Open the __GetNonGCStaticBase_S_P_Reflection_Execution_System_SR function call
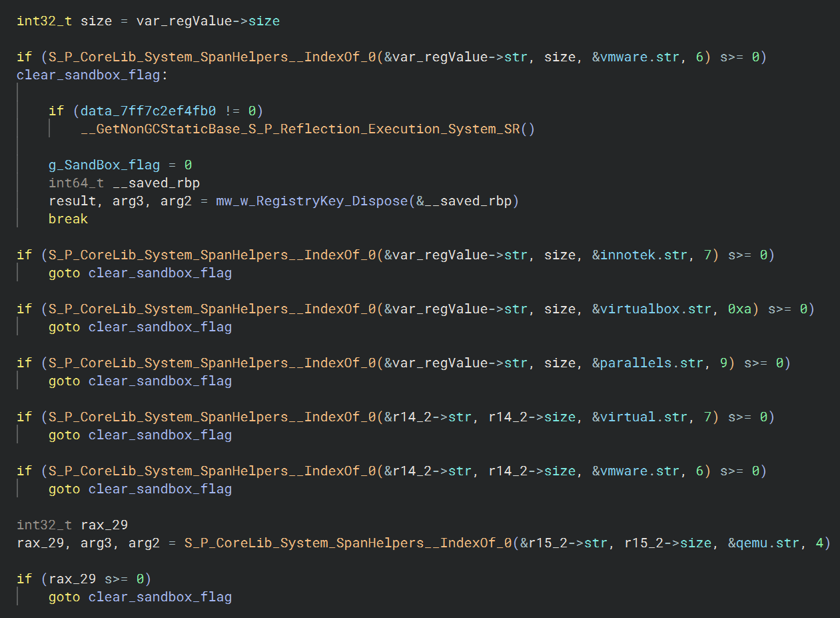Screen dimensions: 840x618 pyautogui.click(x=300, y=129)
